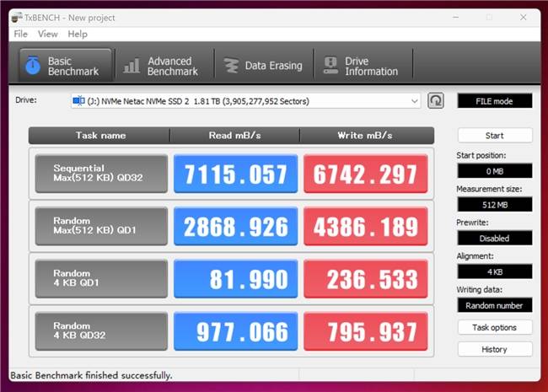This screenshot has width=548, height=392.
Task: Start the benchmark with the Start button
Action: tap(495, 136)
